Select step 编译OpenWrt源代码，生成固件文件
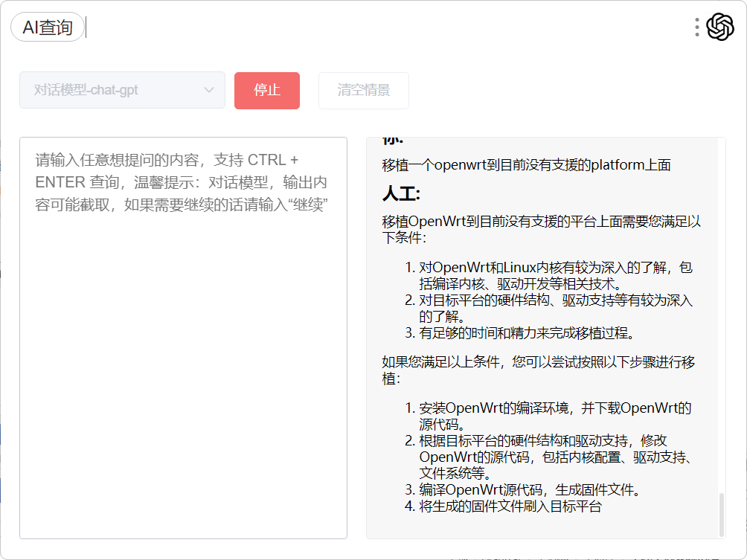This screenshot has width=747, height=560. [530, 489]
